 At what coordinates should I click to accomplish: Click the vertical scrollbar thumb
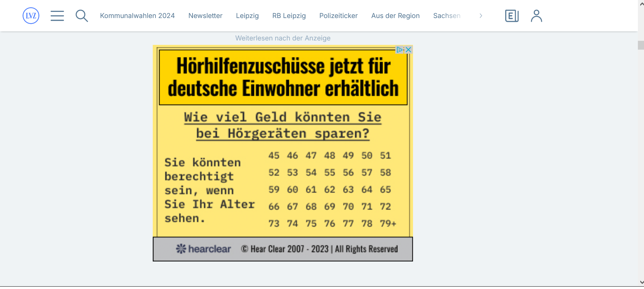pos(641,45)
